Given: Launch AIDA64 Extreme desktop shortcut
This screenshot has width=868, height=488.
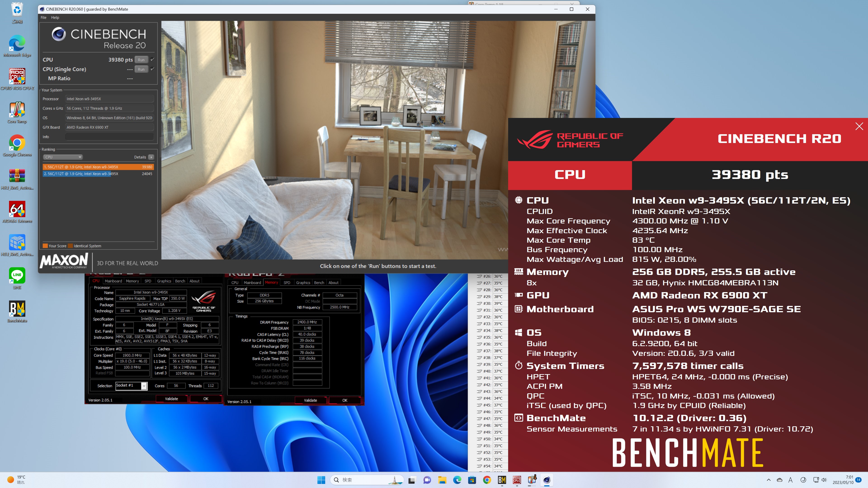Looking at the screenshot, I should 17,212.
